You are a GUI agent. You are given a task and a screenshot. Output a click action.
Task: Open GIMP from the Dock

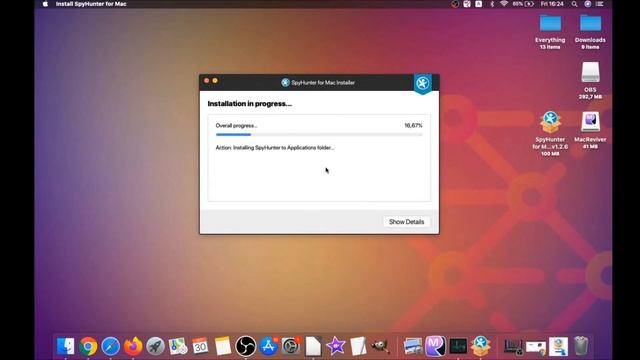pyautogui.click(x=380, y=346)
